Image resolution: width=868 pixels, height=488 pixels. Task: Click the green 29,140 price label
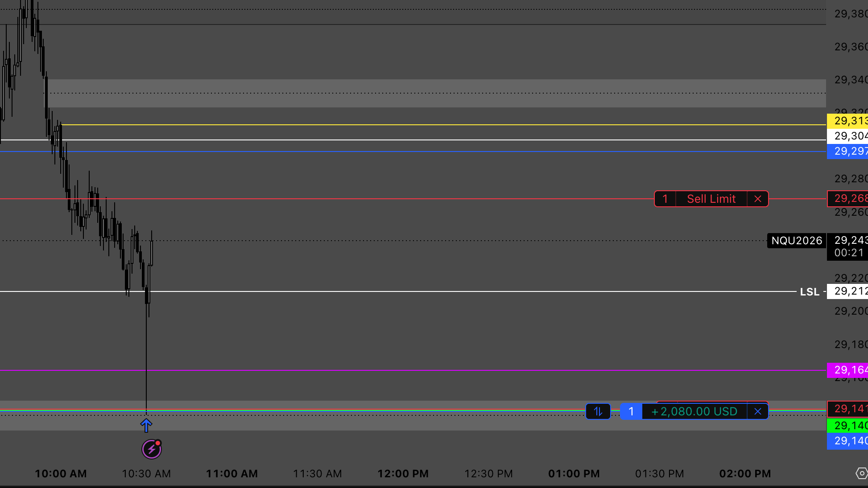(x=847, y=426)
